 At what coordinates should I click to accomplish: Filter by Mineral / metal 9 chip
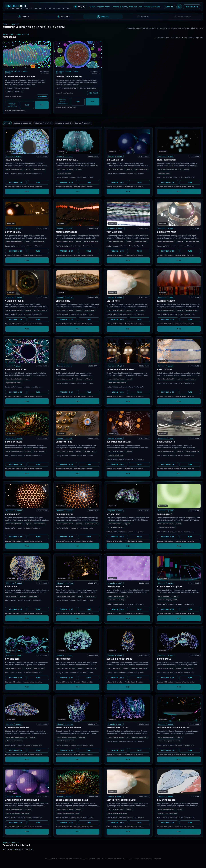(x=43, y=123)
